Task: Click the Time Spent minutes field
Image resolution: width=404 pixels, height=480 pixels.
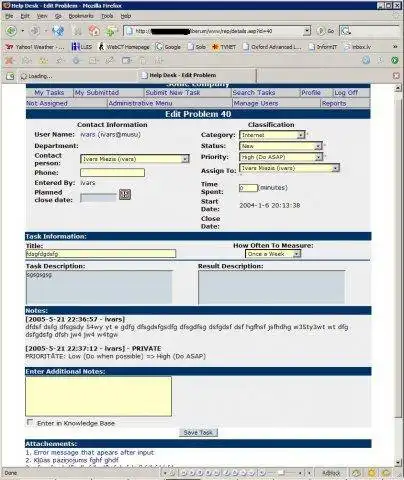Action: click(248, 188)
